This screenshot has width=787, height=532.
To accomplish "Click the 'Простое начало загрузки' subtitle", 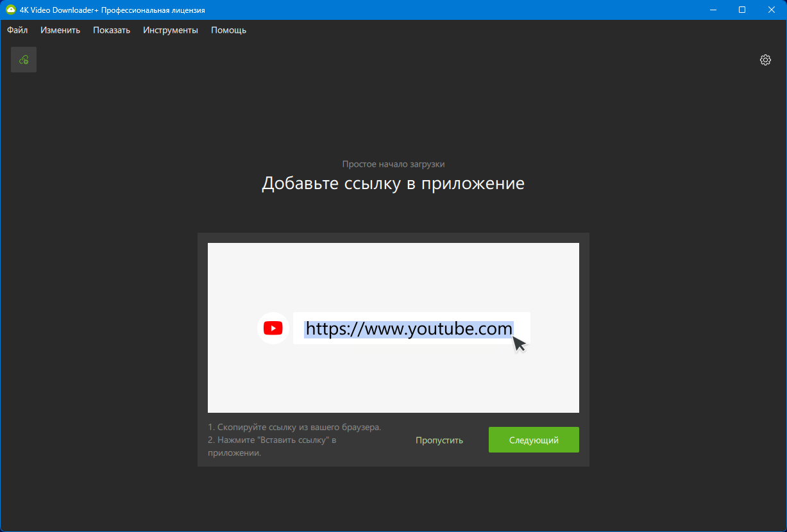I will coord(393,164).
